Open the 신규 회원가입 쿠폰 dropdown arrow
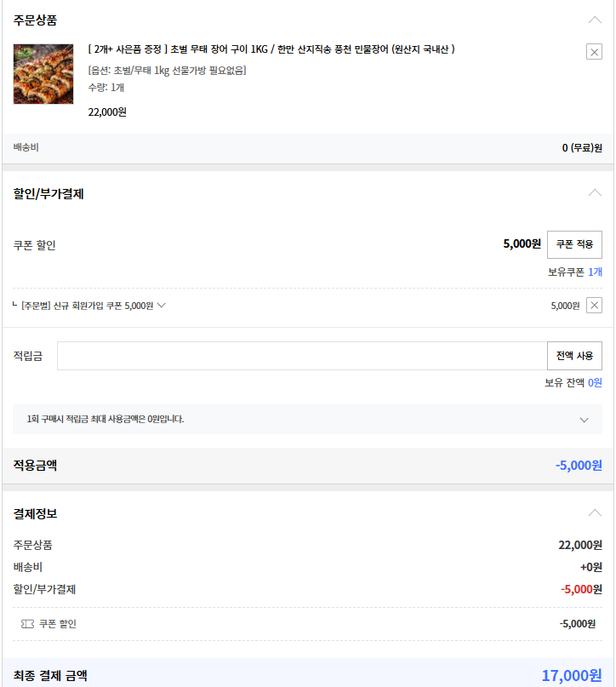 pos(161,306)
